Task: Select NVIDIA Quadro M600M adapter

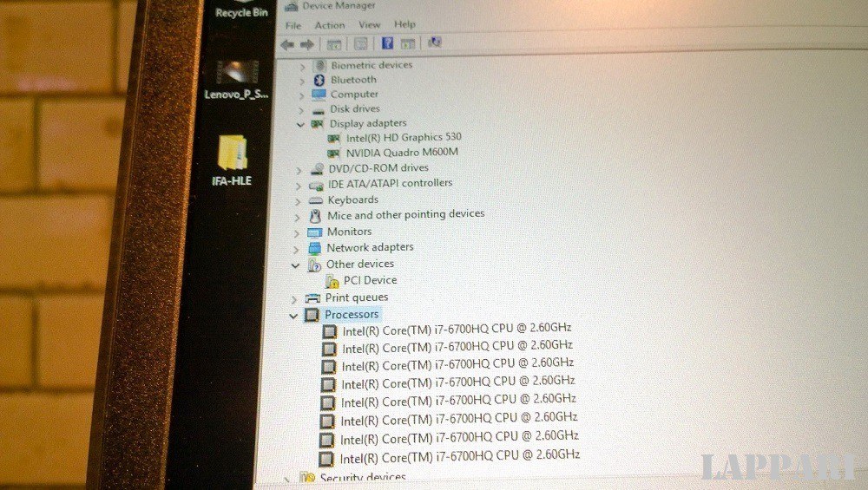Action: [402, 152]
